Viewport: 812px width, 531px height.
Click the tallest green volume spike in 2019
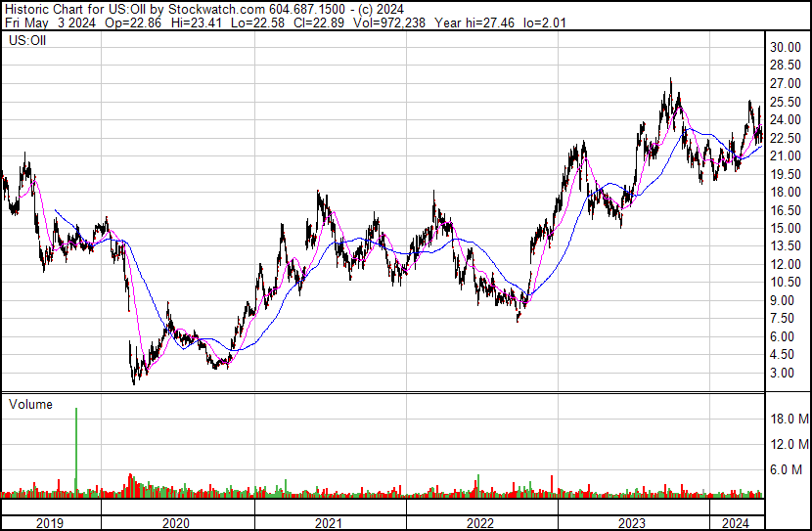(76, 452)
